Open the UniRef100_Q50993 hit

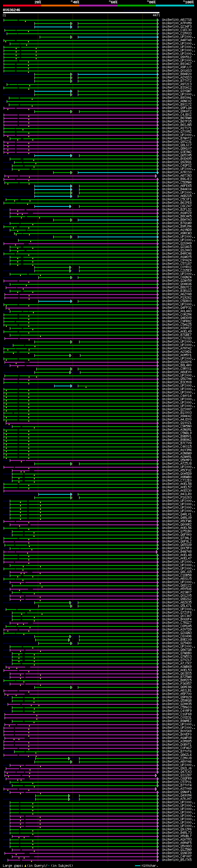coord(177,846)
